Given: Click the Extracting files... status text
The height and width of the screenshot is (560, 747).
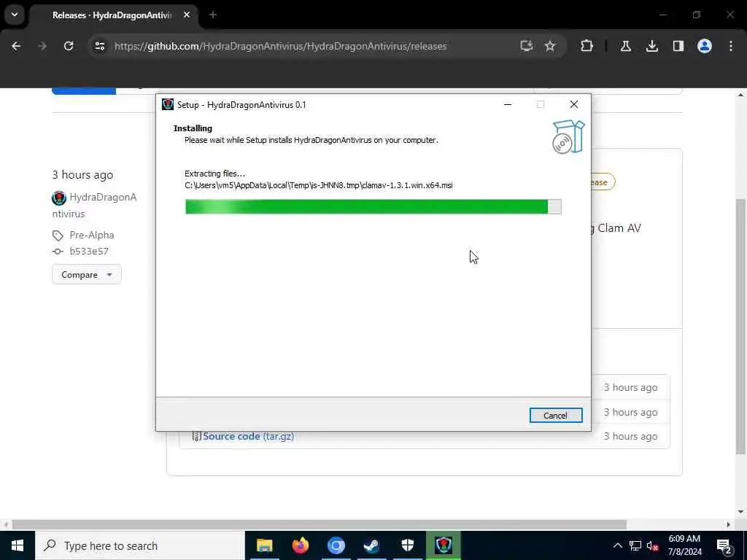Looking at the screenshot, I should (x=215, y=174).
